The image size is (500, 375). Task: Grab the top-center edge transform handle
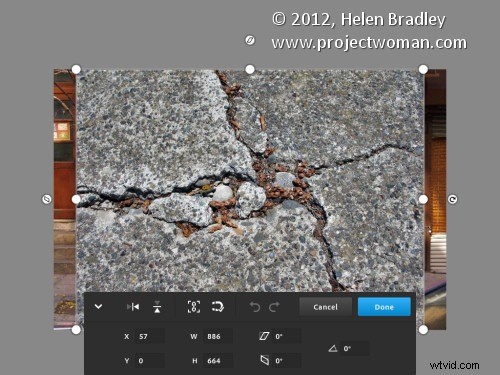click(x=250, y=69)
